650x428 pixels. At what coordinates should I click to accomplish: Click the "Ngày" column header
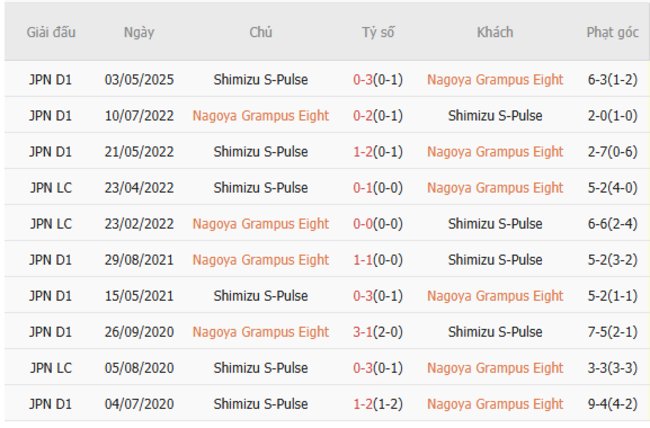tap(139, 32)
